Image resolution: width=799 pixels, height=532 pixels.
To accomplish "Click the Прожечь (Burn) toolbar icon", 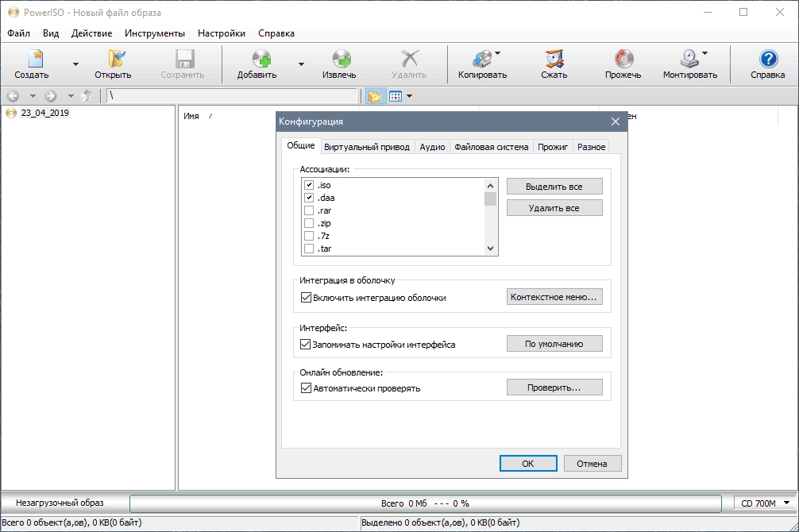I will (x=623, y=59).
